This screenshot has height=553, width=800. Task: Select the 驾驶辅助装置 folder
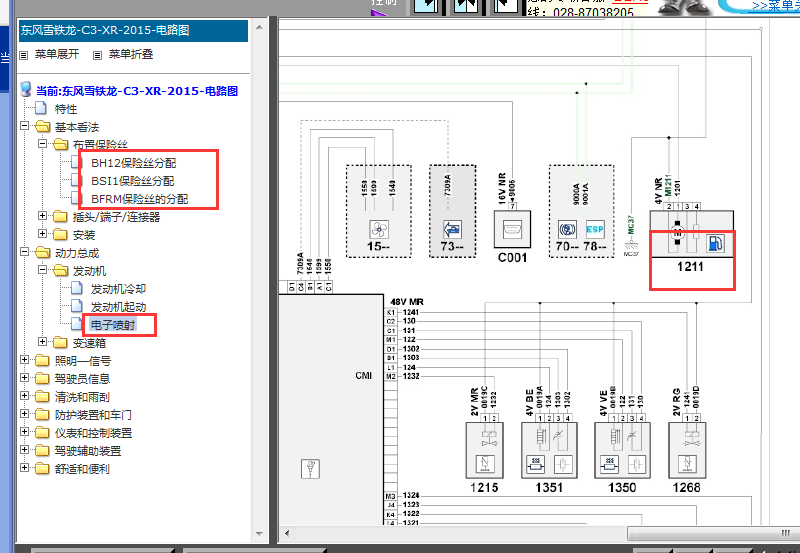point(88,451)
